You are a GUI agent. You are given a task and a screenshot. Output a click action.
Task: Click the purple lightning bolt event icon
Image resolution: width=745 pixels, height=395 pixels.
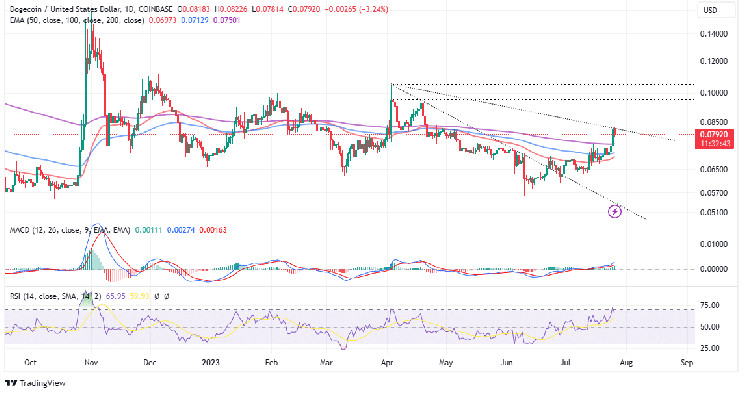tap(615, 211)
